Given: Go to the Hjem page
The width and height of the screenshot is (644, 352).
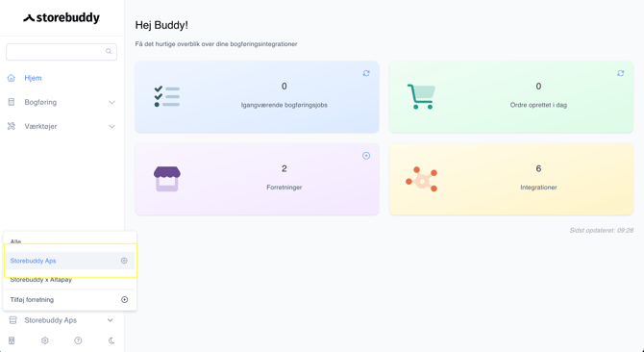Looking at the screenshot, I should click(x=33, y=78).
